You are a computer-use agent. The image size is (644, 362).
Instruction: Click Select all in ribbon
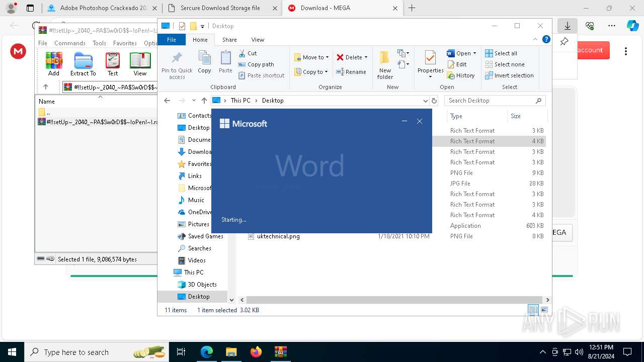point(501,53)
